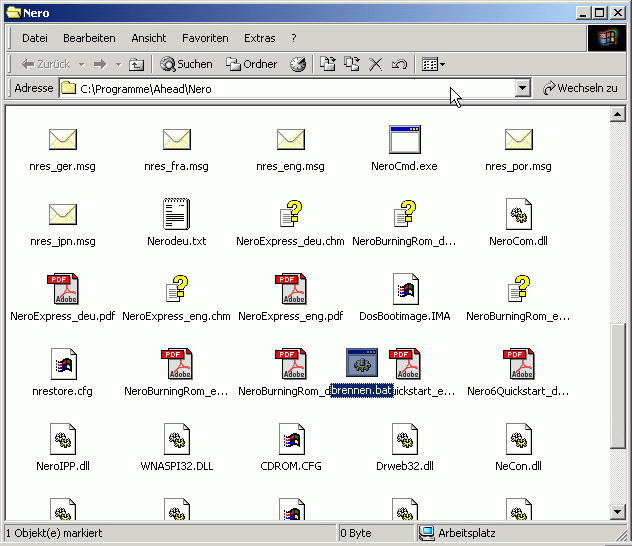Select the NeroExpress_deu.pdf Adobe icon
Image resolution: width=632 pixels, height=546 pixels.
[x=62, y=289]
